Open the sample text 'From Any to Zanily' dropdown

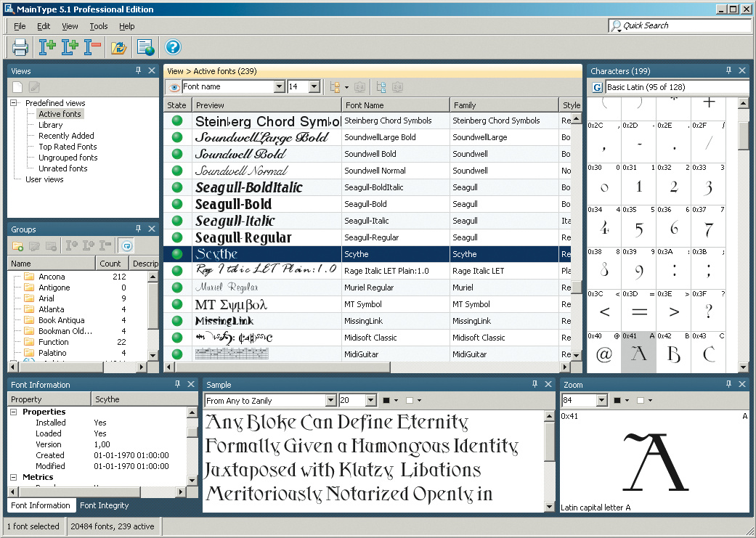click(x=330, y=400)
